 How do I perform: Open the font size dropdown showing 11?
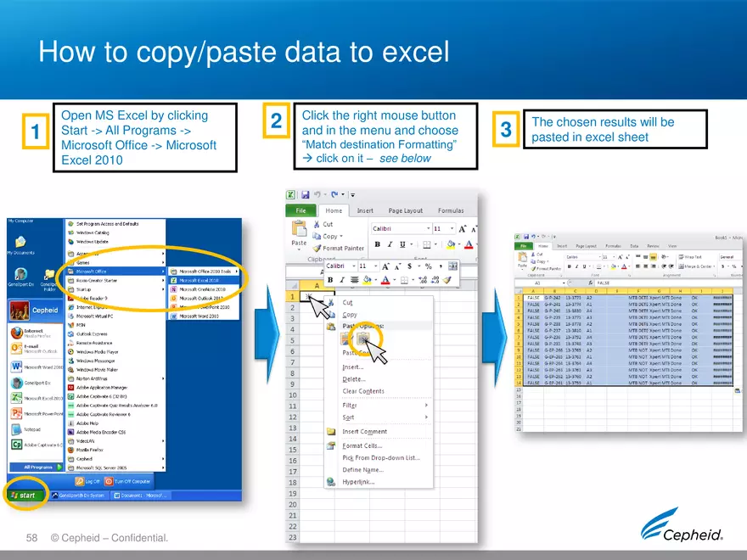(452, 228)
